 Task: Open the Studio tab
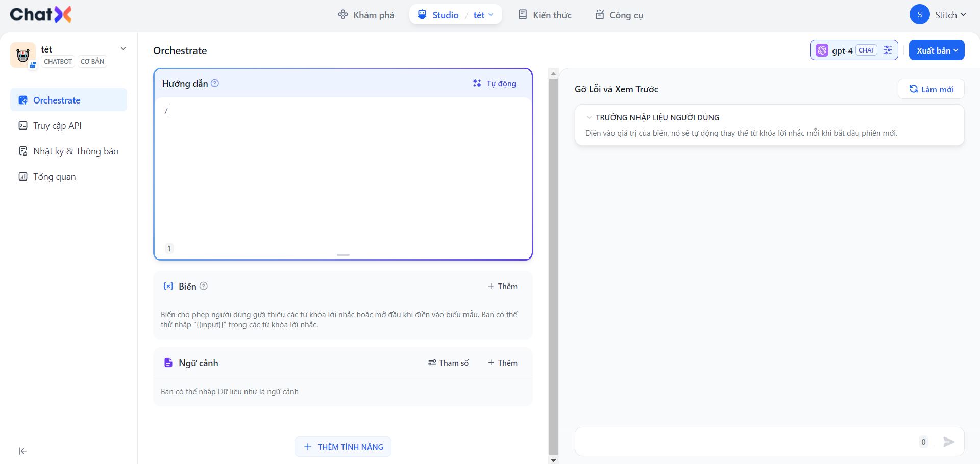(x=438, y=15)
